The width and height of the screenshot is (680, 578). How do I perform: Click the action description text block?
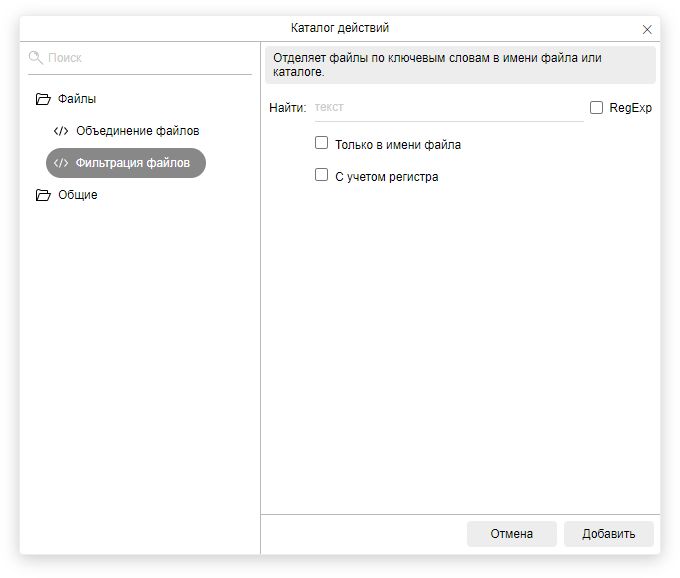460,65
